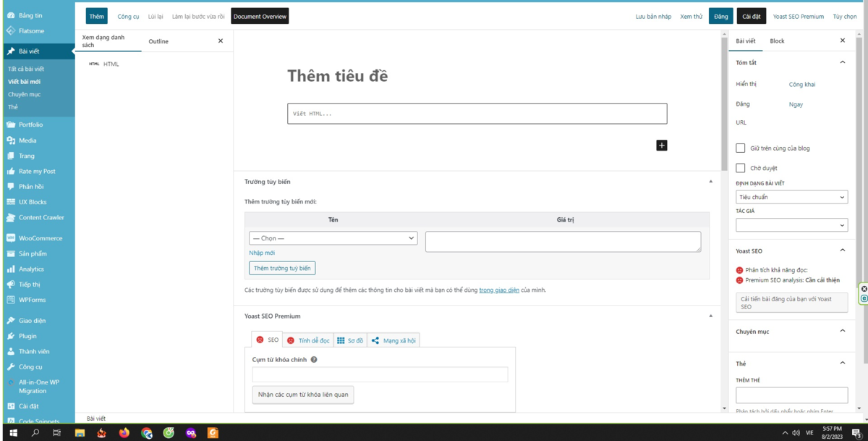Open Windows Start menu
Screen dimensions: 868x441
(x=13, y=433)
